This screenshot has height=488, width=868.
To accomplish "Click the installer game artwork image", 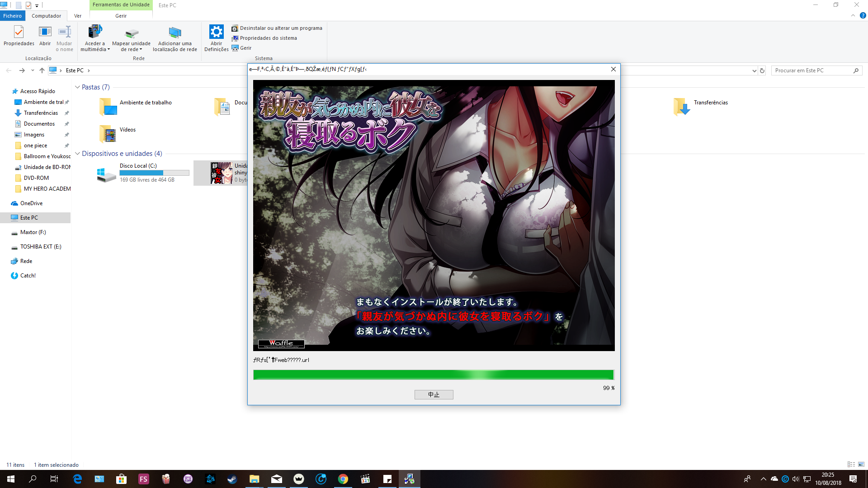I will (434, 215).
